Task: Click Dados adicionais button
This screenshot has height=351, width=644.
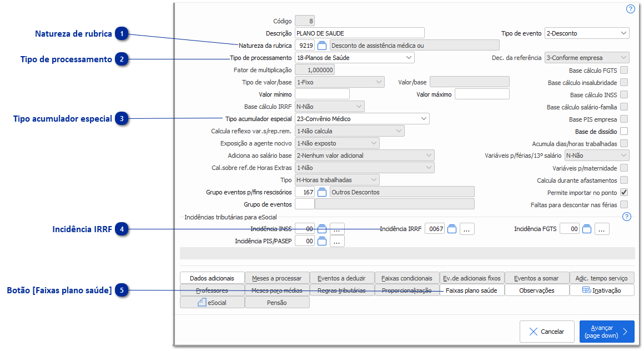Action: click(212, 278)
